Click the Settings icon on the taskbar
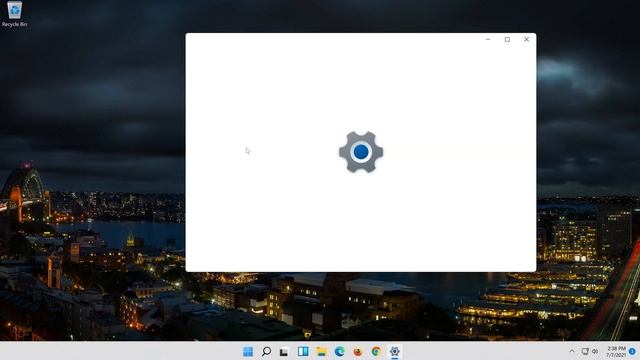The width and height of the screenshot is (640, 360). (394, 351)
